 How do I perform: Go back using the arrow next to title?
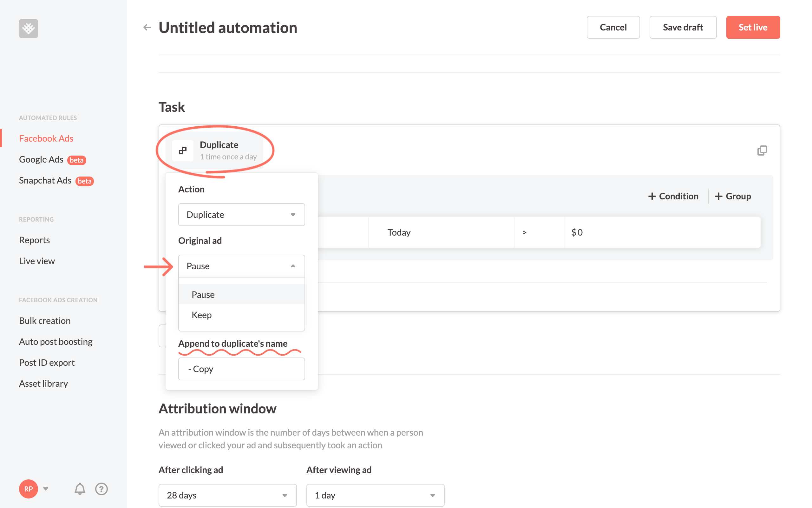coord(147,28)
